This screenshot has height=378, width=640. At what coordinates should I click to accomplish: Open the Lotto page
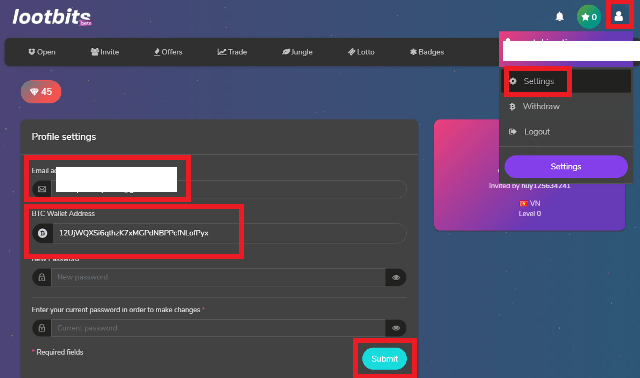coord(361,52)
